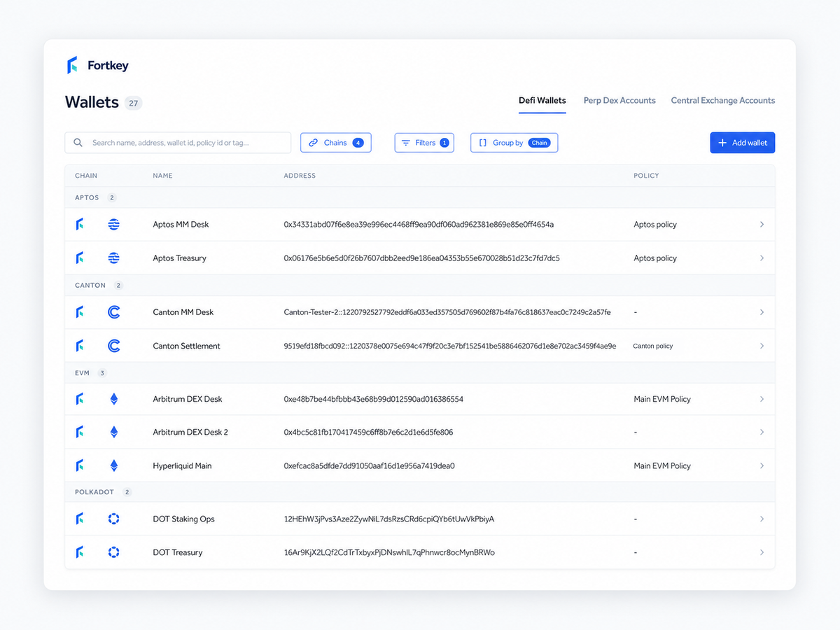840x630 pixels.
Task: Click the Aptos MM Desk wallet name
Action: pos(181,225)
